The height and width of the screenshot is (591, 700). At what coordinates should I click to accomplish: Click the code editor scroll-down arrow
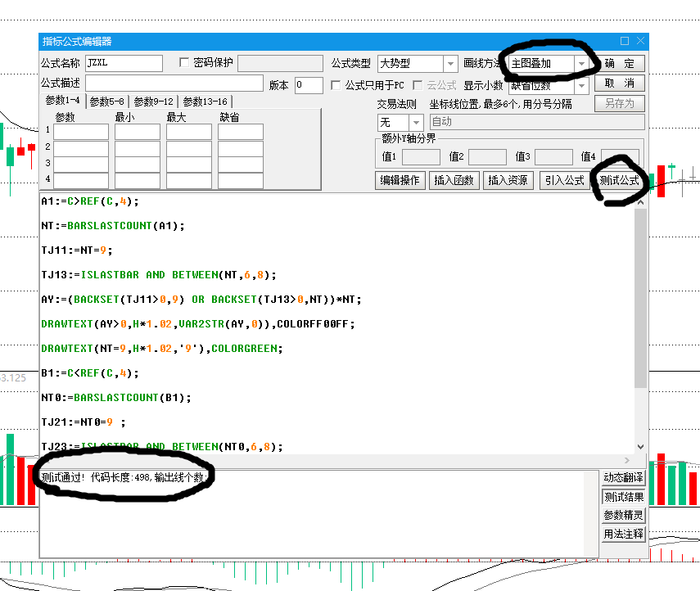tap(640, 447)
